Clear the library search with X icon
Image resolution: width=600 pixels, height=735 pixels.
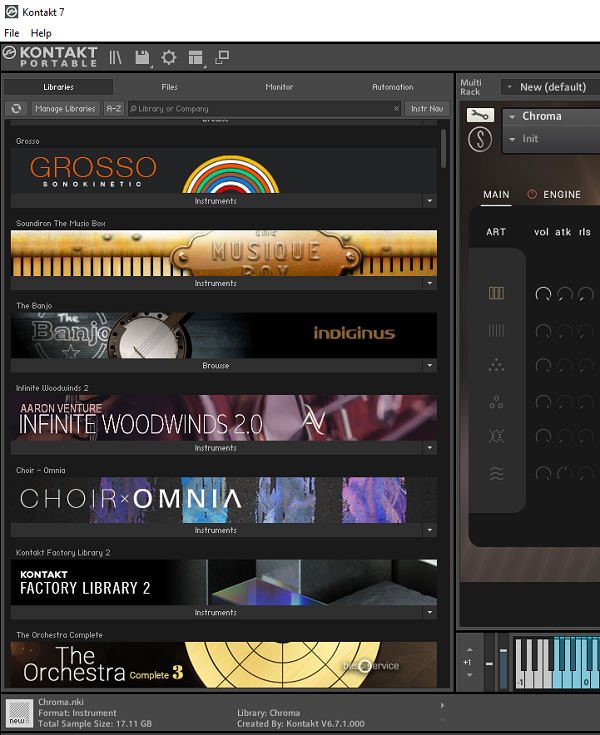[396, 108]
